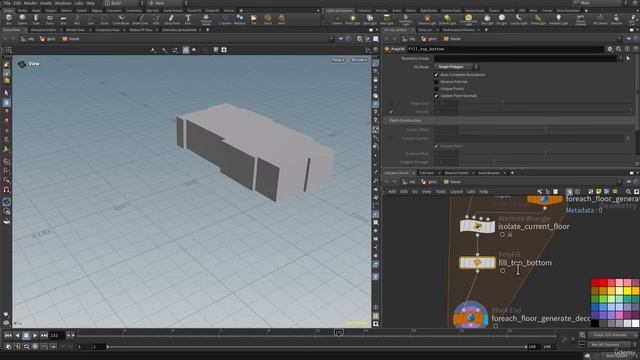Select the fill_top_bottom PolyFill node
The height and width of the screenshot is (360, 640).
[x=477, y=262]
